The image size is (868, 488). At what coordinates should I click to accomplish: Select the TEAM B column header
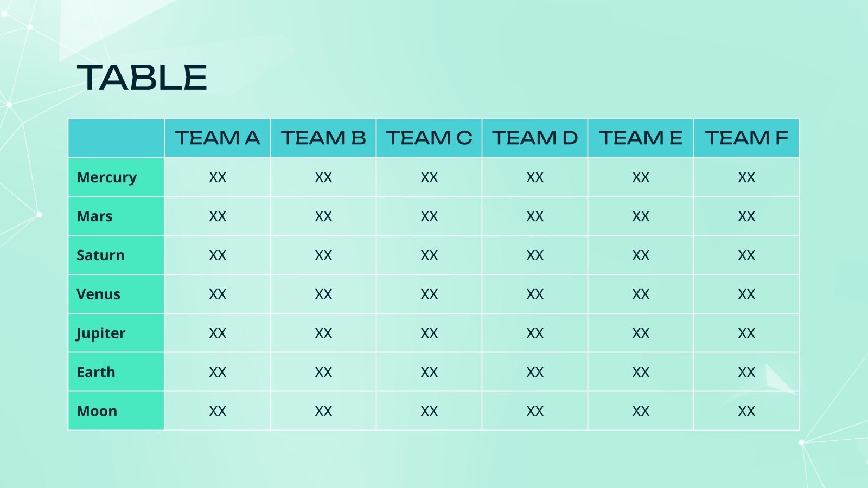point(323,138)
